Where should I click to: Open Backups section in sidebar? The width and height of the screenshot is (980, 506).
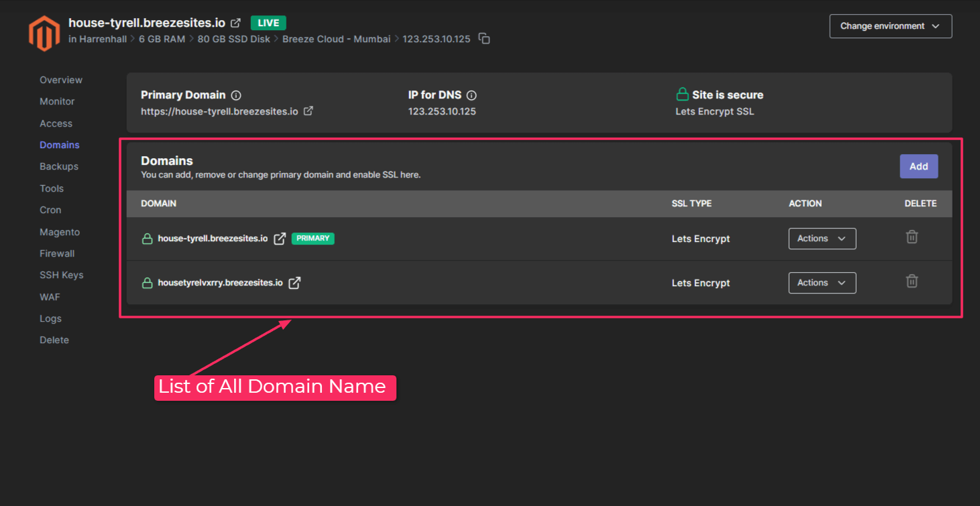pyautogui.click(x=59, y=166)
